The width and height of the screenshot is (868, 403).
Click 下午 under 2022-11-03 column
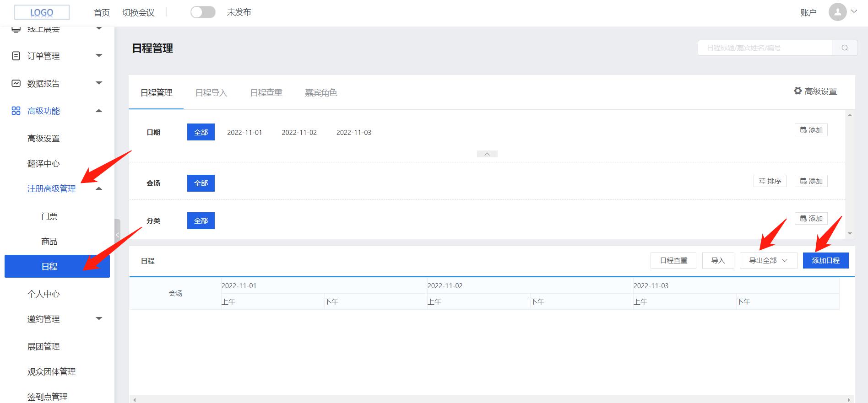(743, 301)
